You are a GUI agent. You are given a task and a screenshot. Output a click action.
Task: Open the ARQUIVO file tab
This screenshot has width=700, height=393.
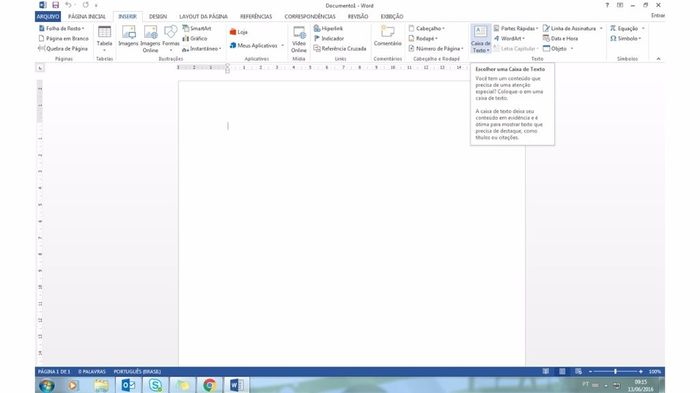48,16
